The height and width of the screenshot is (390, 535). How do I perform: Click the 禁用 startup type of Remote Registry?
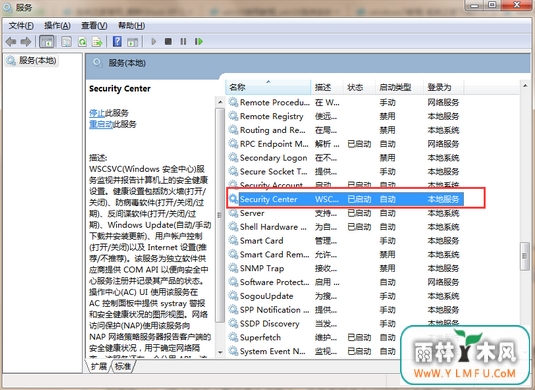[x=387, y=116]
